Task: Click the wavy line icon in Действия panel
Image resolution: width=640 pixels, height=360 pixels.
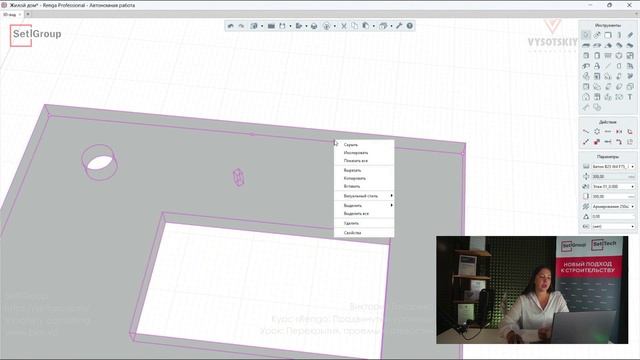Action: (x=586, y=131)
